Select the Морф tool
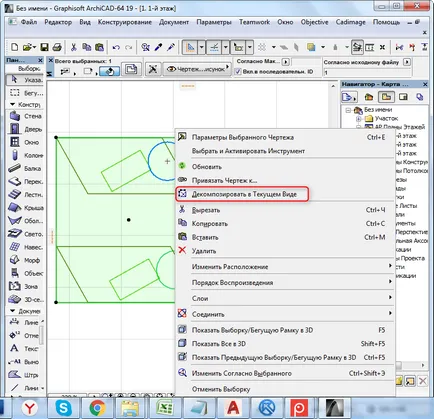This screenshot has width=434, height=419. 25,260
